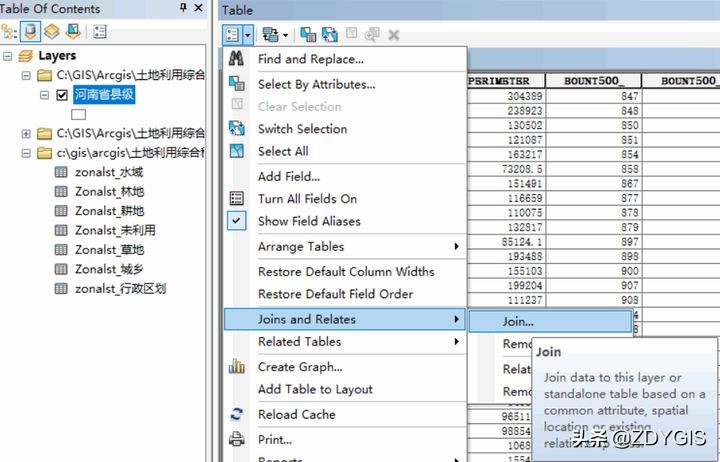The width and height of the screenshot is (720, 462).
Task: Click zonalst_水域 table icon
Action: coord(61,172)
